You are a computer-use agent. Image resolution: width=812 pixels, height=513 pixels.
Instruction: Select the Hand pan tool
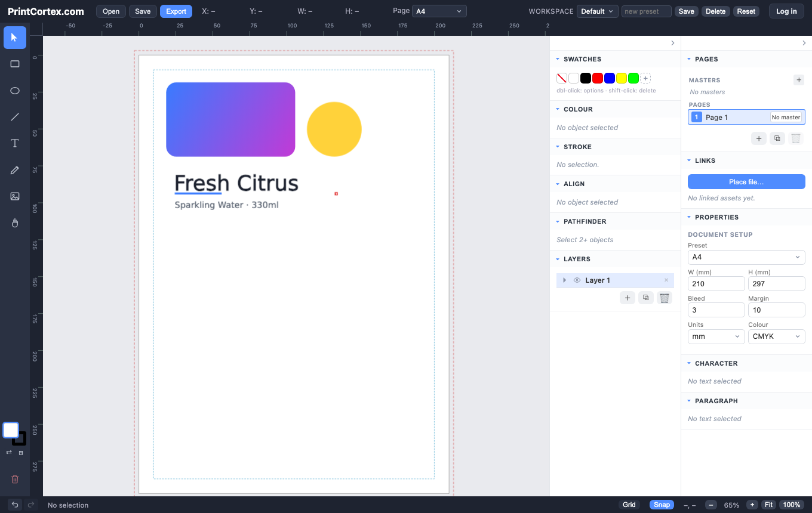15,222
